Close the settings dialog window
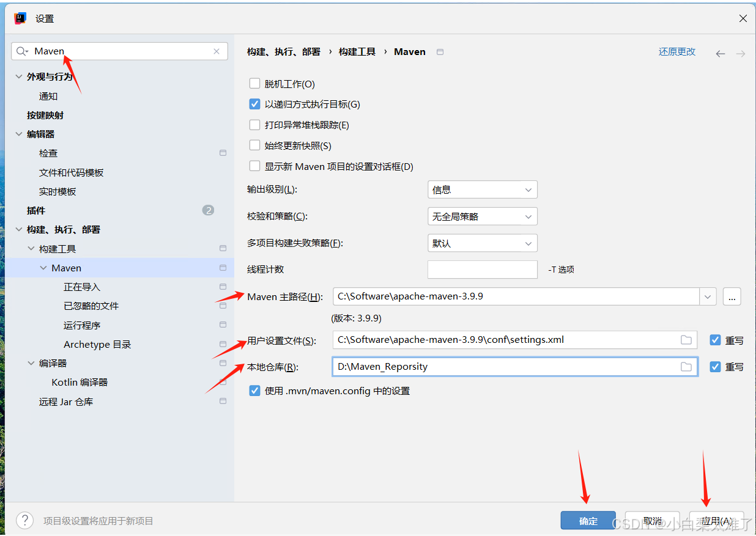756x536 pixels. (x=743, y=18)
